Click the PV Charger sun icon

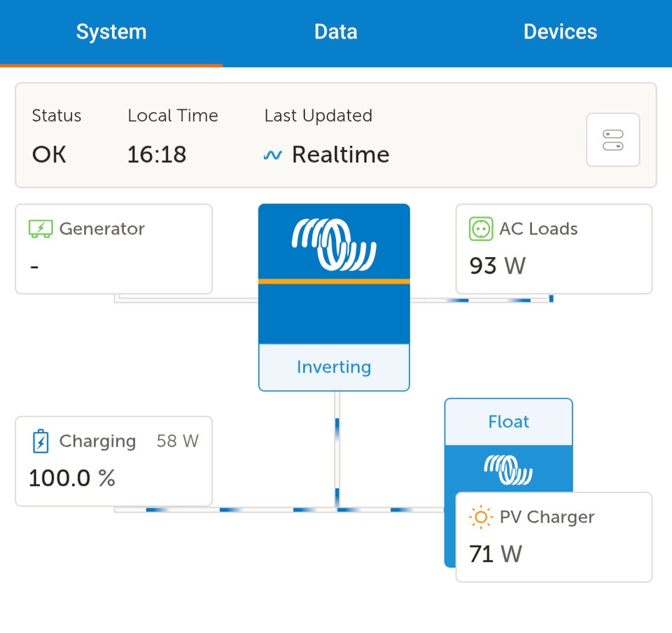(481, 517)
